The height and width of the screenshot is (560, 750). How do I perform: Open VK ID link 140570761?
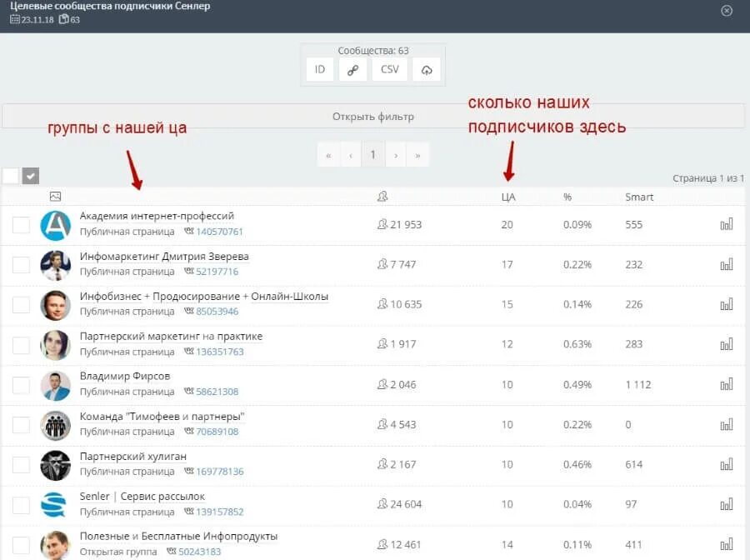coord(219,232)
